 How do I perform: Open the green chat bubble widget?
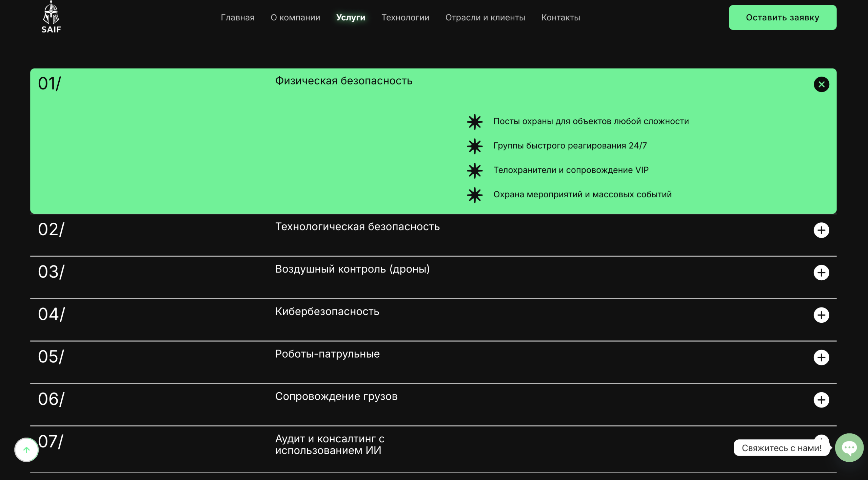tap(849, 447)
